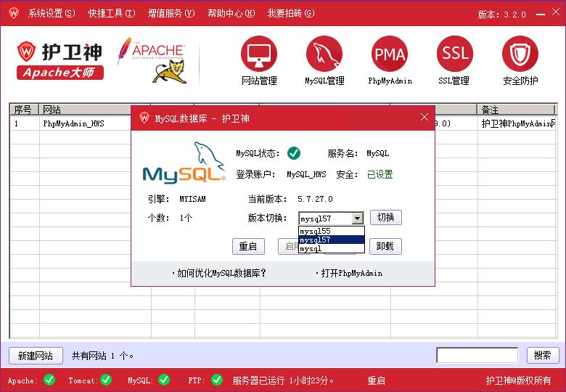Screen dimensions: 566x392
Task: Click the Tomcat status green check icon
Action: (x=106, y=379)
